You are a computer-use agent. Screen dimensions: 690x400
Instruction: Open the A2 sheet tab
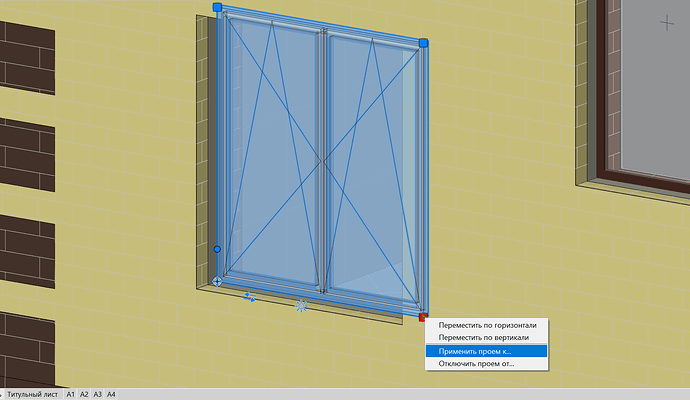(84, 394)
